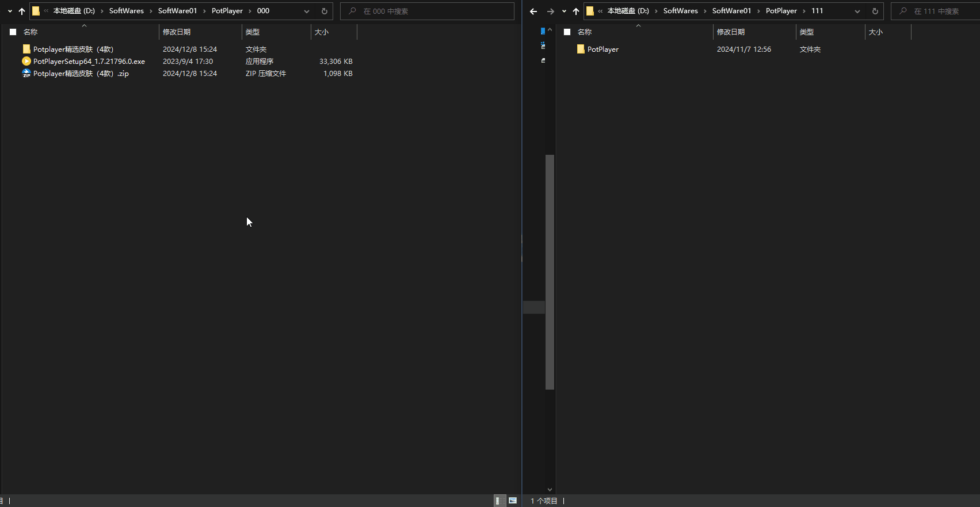Image resolution: width=980 pixels, height=507 pixels.
Task: Click PotPlayer folder icon in right window
Action: (581, 49)
